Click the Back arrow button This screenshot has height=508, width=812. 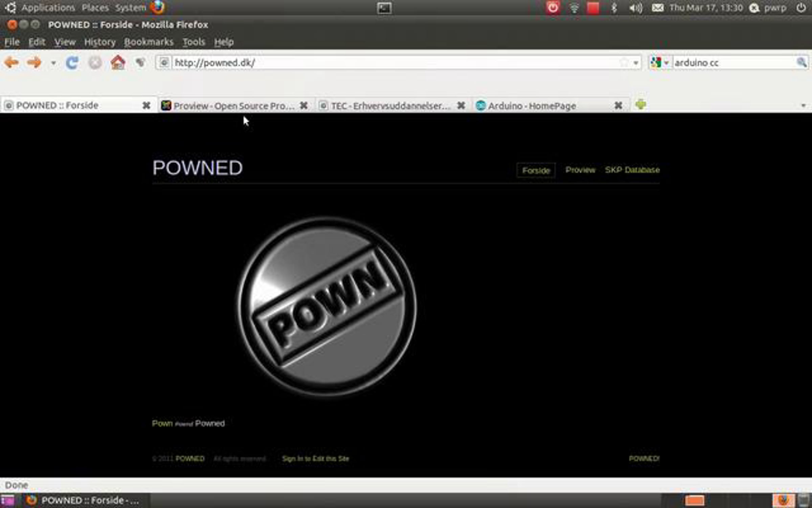(12, 63)
